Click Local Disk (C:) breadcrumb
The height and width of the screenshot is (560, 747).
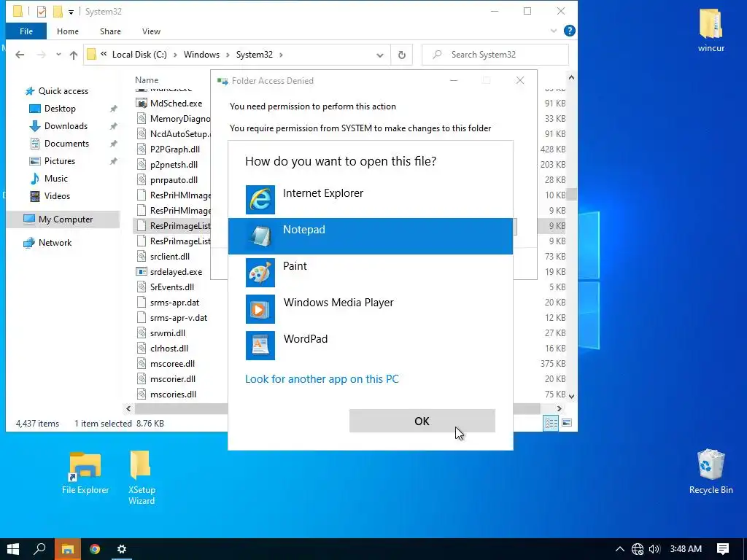(x=139, y=55)
